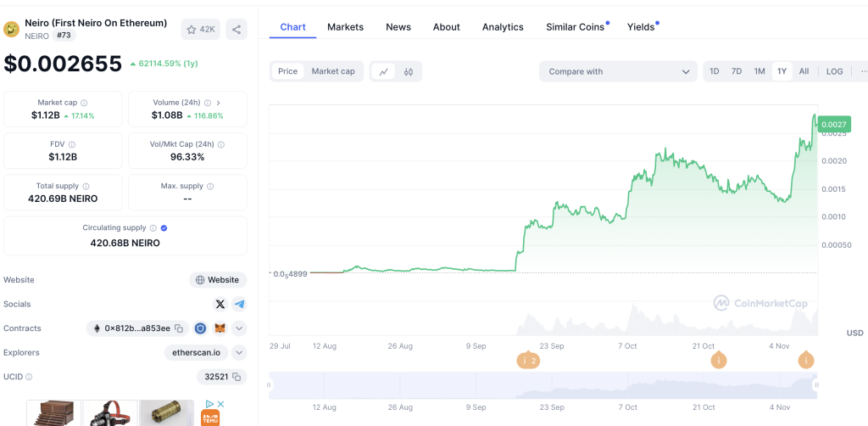Set chart range to 1Y
Screen dimensions: 868x426
(x=782, y=71)
